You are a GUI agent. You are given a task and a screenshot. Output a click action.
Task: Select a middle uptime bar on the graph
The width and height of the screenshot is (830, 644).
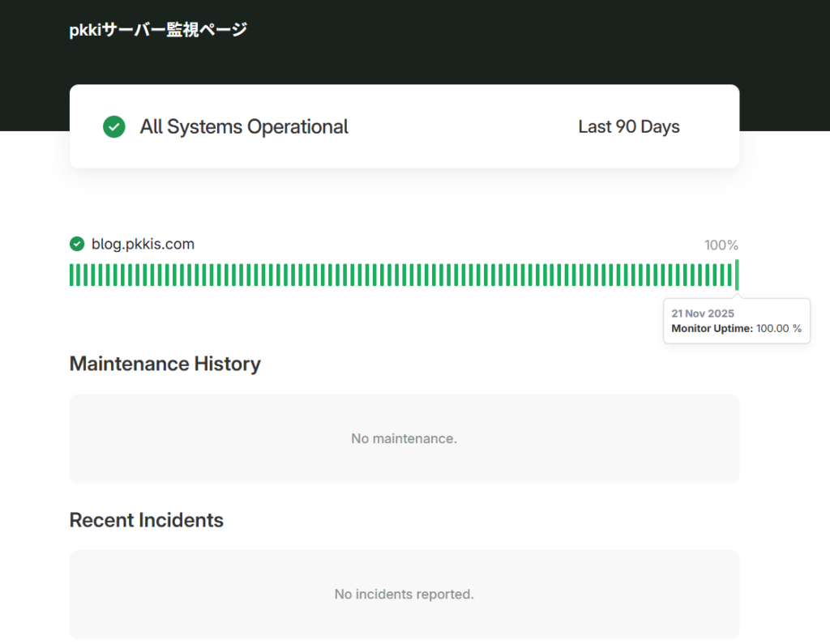tap(405, 275)
